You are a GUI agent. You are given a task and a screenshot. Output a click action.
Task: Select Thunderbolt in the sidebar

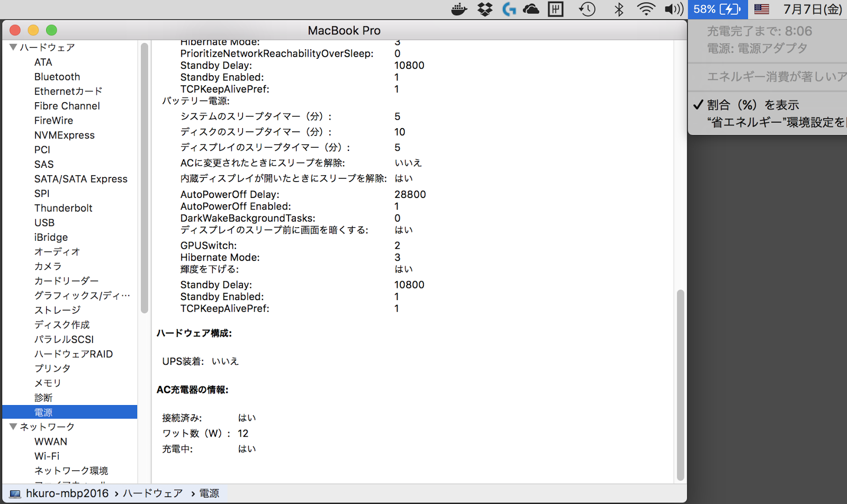tap(63, 208)
